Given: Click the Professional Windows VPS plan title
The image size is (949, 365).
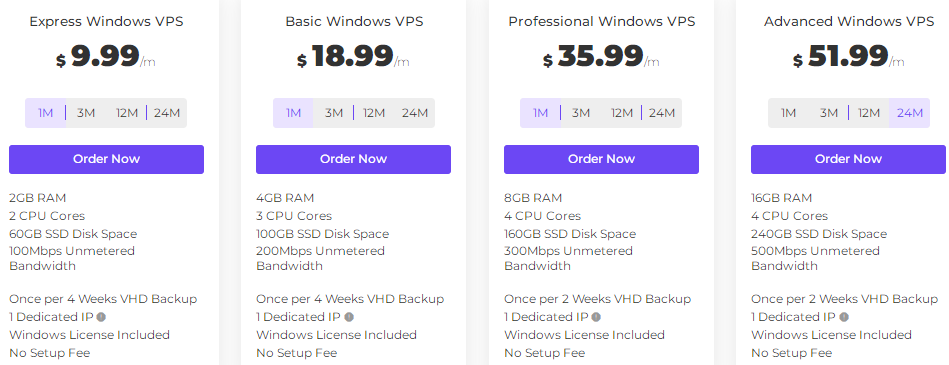Looking at the screenshot, I should (602, 22).
